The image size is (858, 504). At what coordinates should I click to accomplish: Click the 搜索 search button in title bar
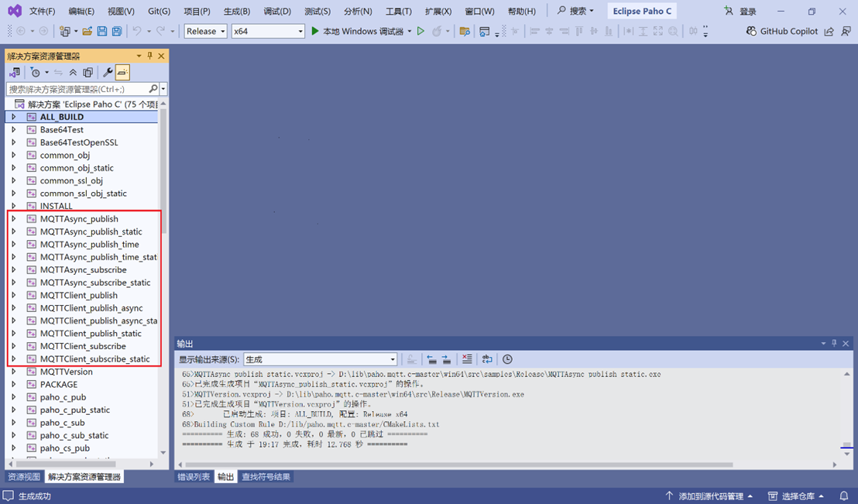(575, 11)
